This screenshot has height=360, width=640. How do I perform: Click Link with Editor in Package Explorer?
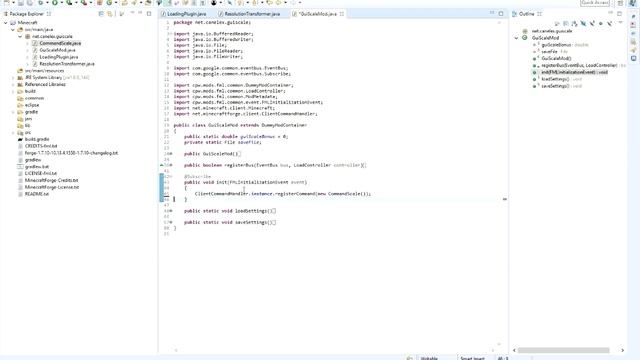click(110, 14)
